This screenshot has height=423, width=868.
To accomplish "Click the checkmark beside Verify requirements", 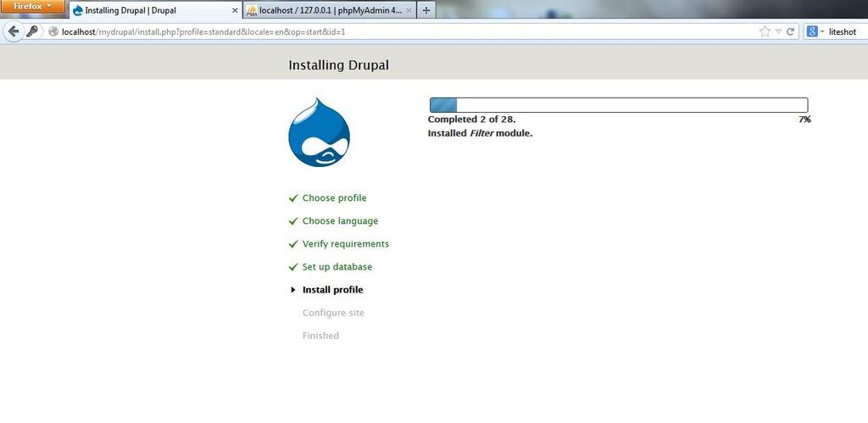I will coord(293,244).
